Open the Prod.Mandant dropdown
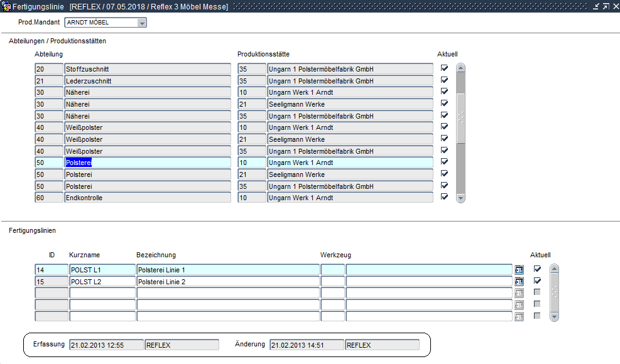The width and height of the screenshot is (620, 364). [142, 23]
